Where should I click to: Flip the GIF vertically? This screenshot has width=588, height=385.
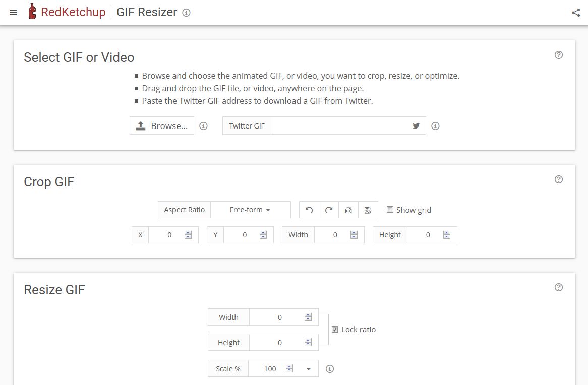tap(368, 210)
